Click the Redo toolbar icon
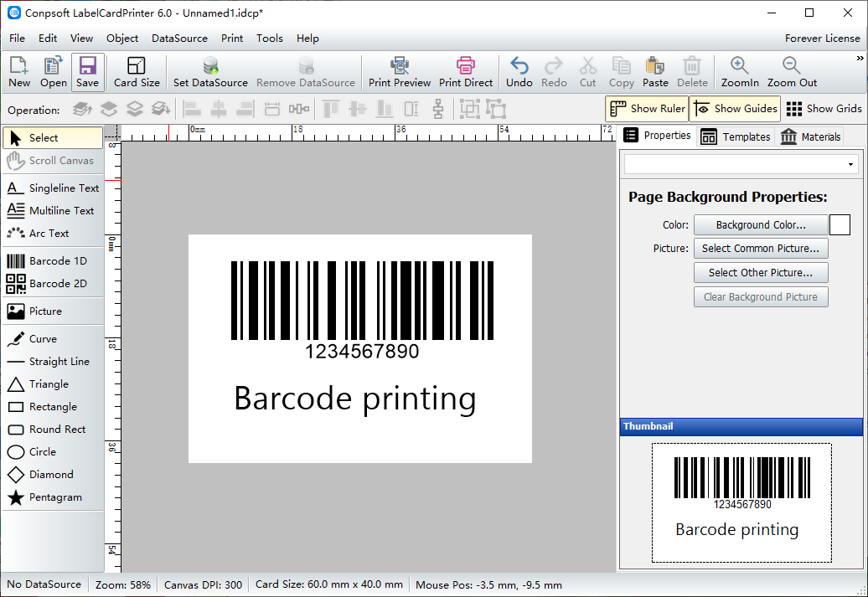This screenshot has height=597, width=868. coord(554,72)
